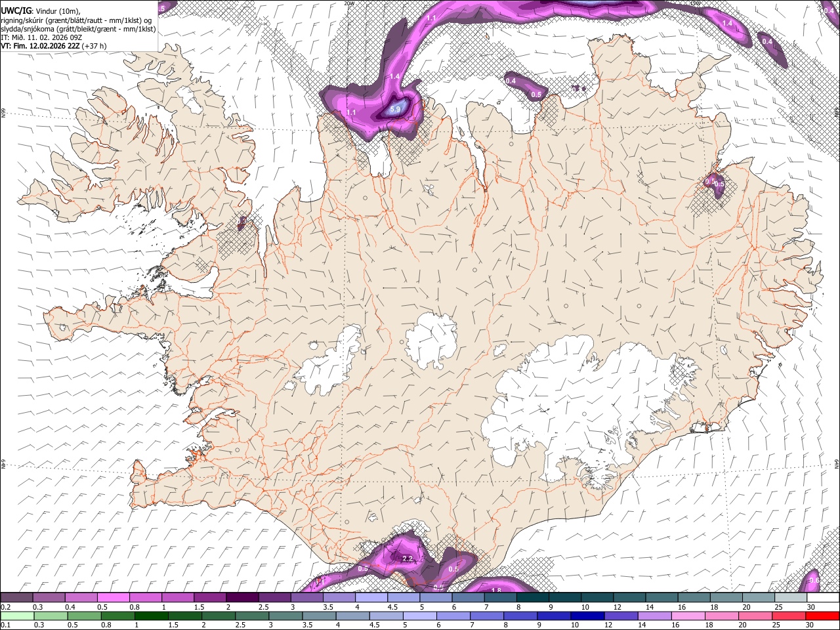Select the upper legend pale grey swatch for 25
The image size is (840, 630).
(x=791, y=598)
